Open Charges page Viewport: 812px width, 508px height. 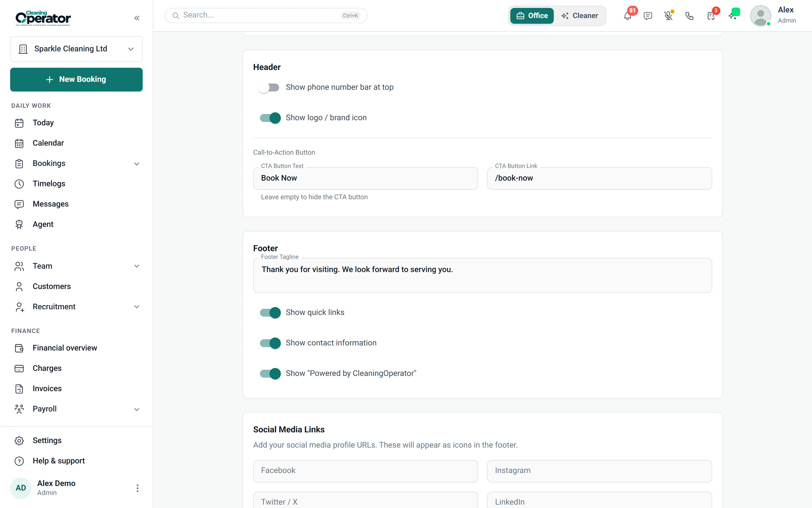pos(76,368)
